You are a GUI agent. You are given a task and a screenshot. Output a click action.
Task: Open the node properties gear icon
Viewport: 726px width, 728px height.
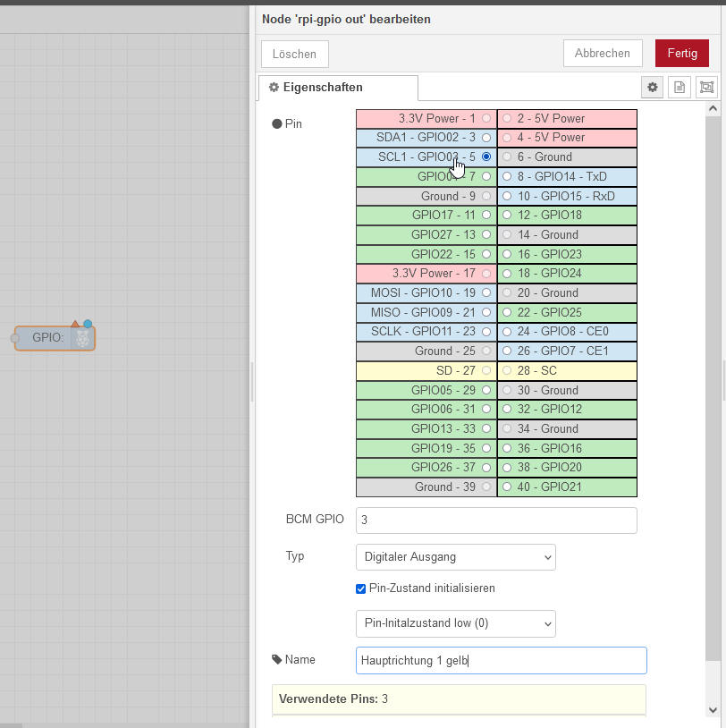coord(653,87)
